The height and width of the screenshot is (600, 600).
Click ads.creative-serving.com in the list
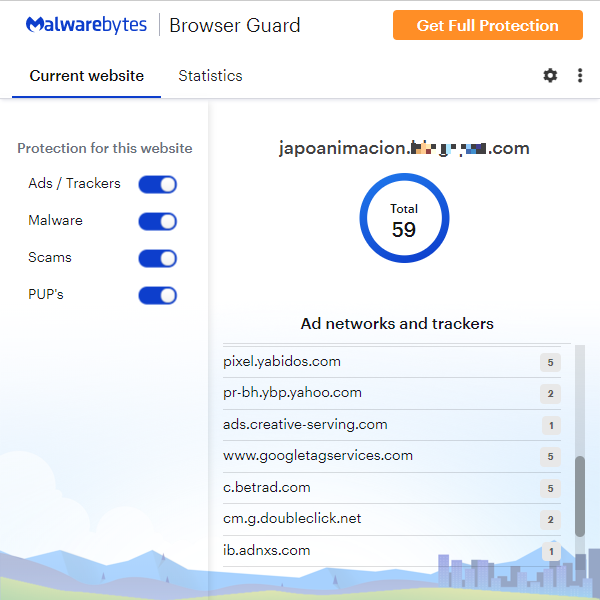pyautogui.click(x=392, y=425)
